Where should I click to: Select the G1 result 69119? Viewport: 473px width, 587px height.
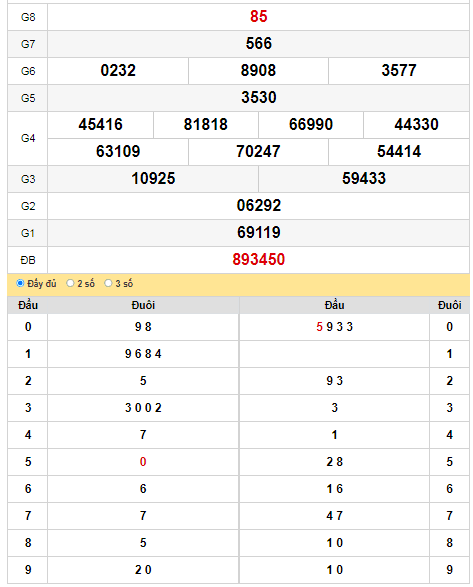(x=258, y=232)
